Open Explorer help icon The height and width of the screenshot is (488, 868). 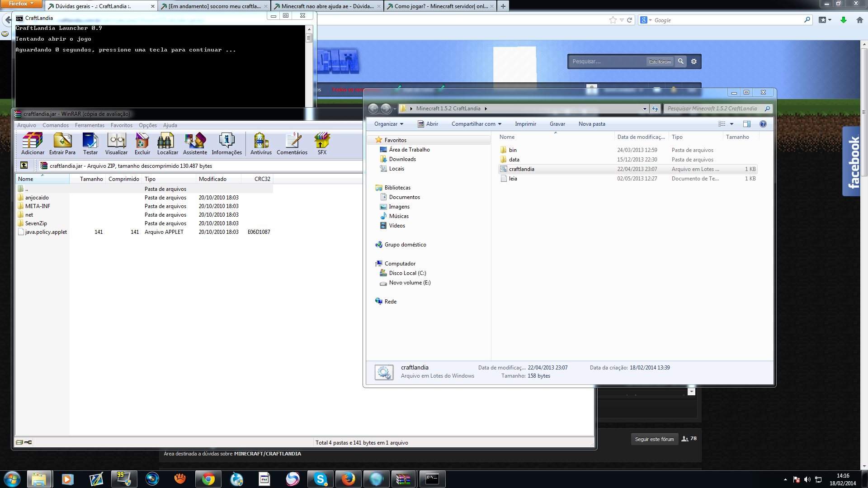click(x=763, y=124)
